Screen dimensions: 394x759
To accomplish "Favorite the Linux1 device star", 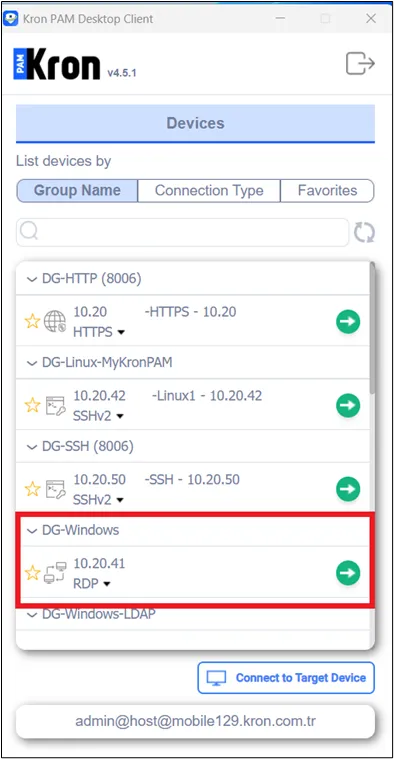I will [x=32, y=405].
